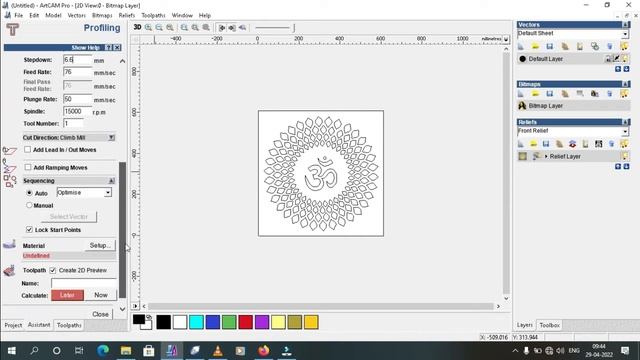640x360 pixels.
Task: Select Manual sequencing radio button
Action: (x=29, y=205)
